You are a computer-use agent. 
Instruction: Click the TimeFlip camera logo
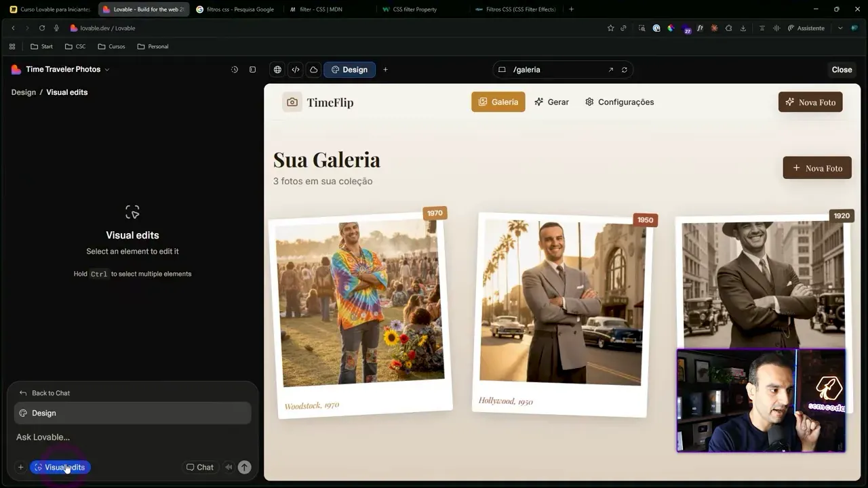(x=292, y=102)
